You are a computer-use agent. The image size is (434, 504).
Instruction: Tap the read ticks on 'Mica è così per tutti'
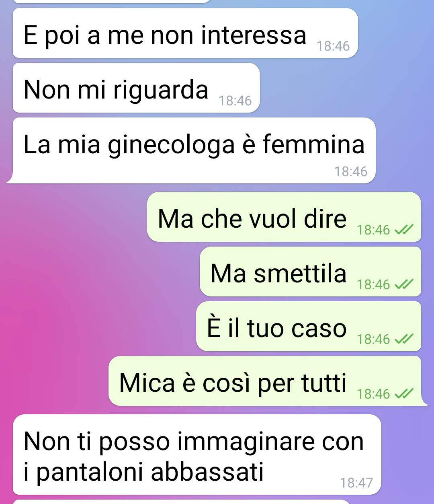[403, 394]
